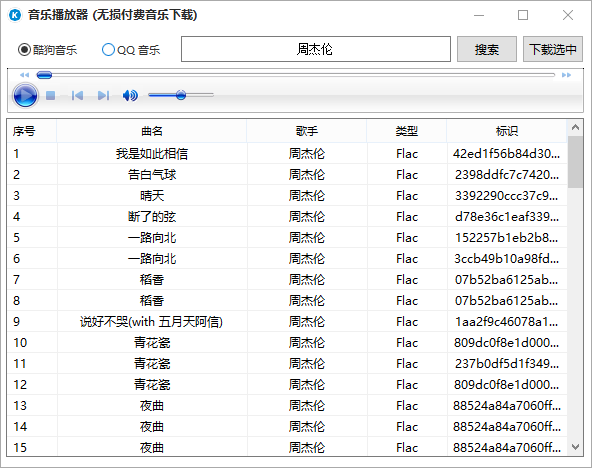Skip to next track
The image size is (592, 468).
click(x=103, y=95)
